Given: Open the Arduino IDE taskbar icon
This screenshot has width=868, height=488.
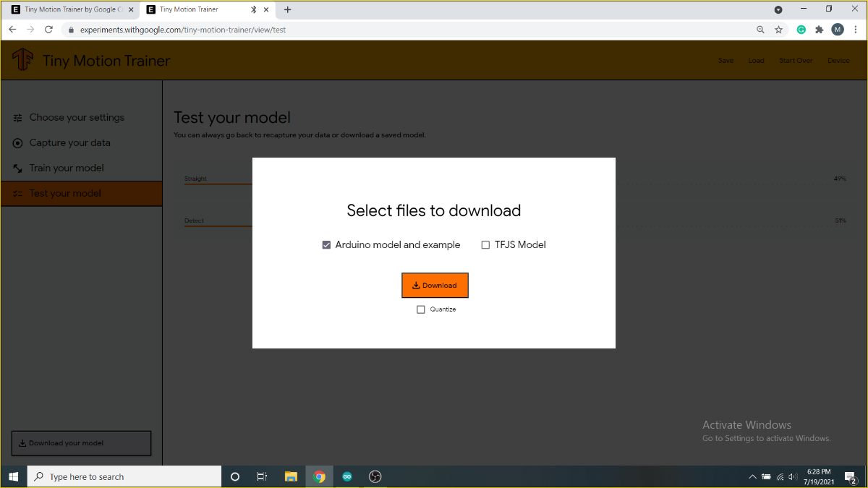Looking at the screenshot, I should pyautogui.click(x=347, y=476).
